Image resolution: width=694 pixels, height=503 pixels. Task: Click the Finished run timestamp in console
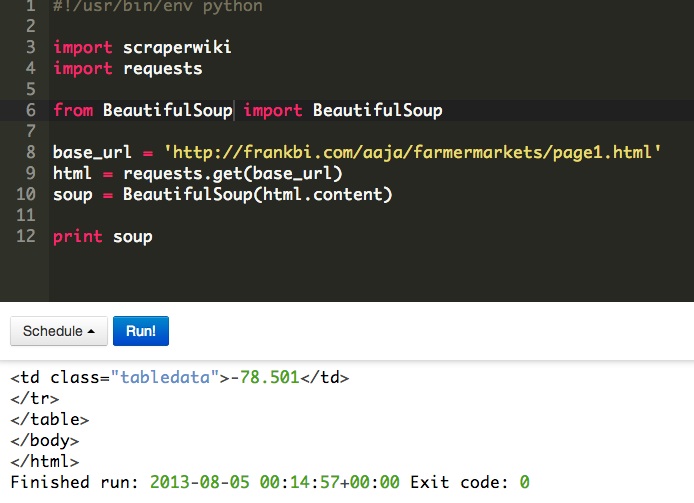[275, 482]
